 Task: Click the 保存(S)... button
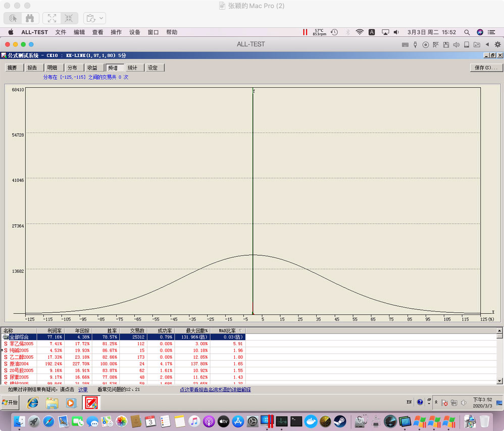(x=486, y=68)
